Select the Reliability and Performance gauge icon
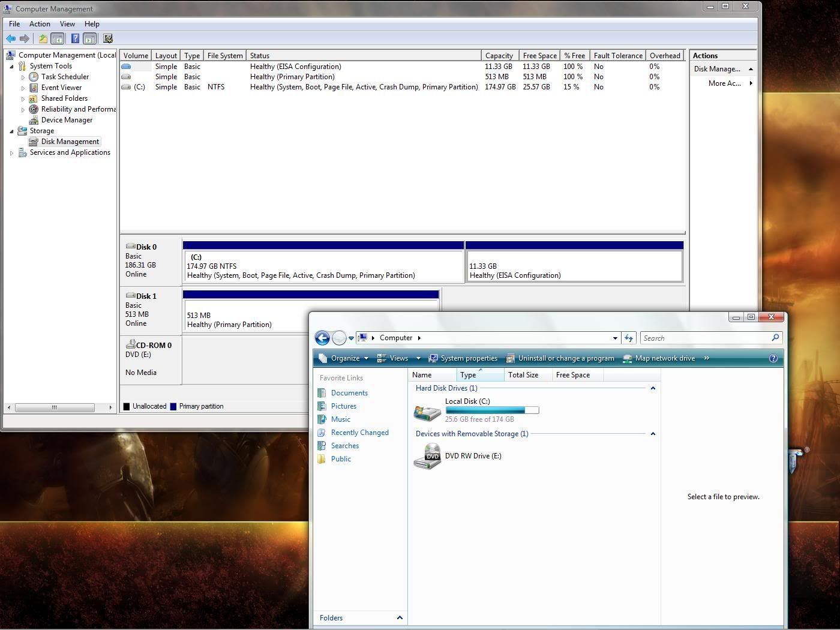This screenshot has width=840, height=630. 34,109
